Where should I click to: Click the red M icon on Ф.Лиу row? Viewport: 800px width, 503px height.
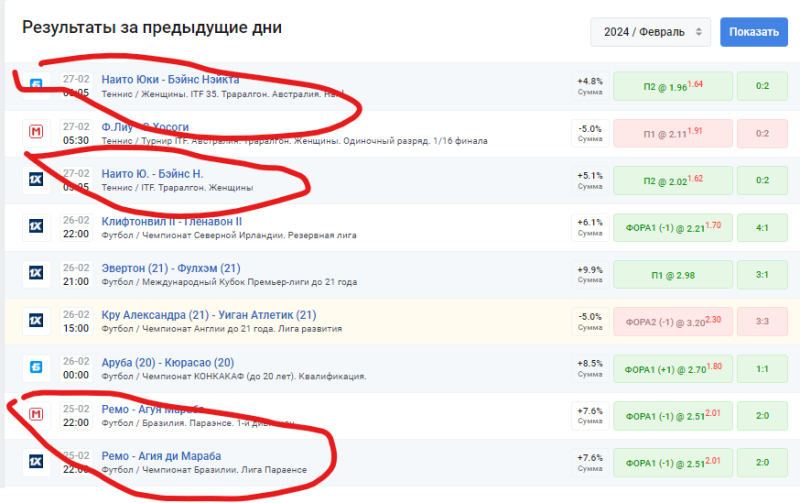[x=36, y=132]
